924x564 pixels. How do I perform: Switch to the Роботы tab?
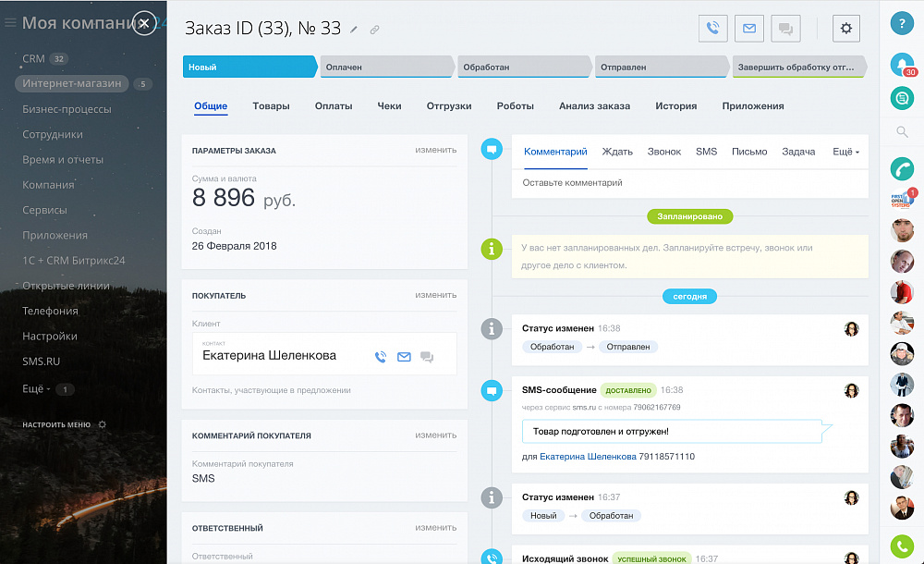[515, 106]
